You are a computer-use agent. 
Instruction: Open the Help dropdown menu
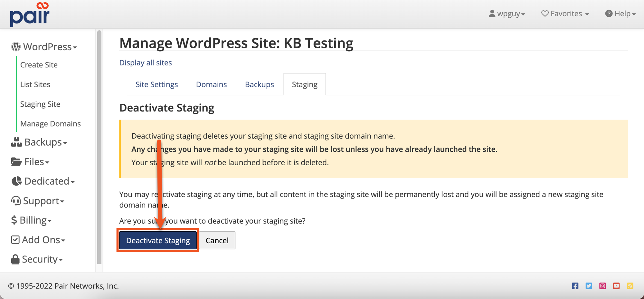[620, 14]
